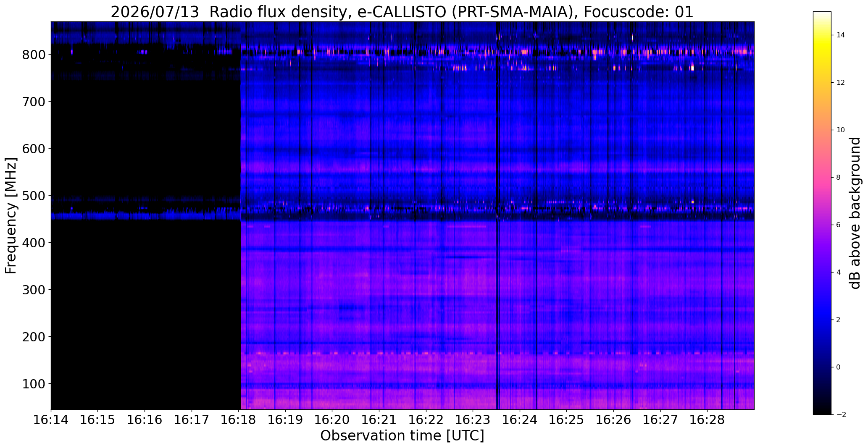The width and height of the screenshot is (868, 448).
Task: Click the dB above background colorbar label
Action: [x=855, y=213]
